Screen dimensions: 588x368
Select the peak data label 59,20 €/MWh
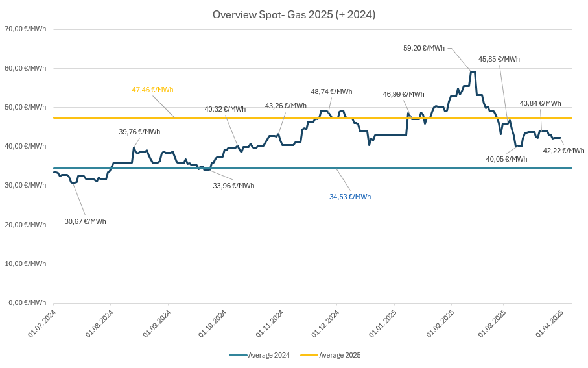[x=424, y=48]
